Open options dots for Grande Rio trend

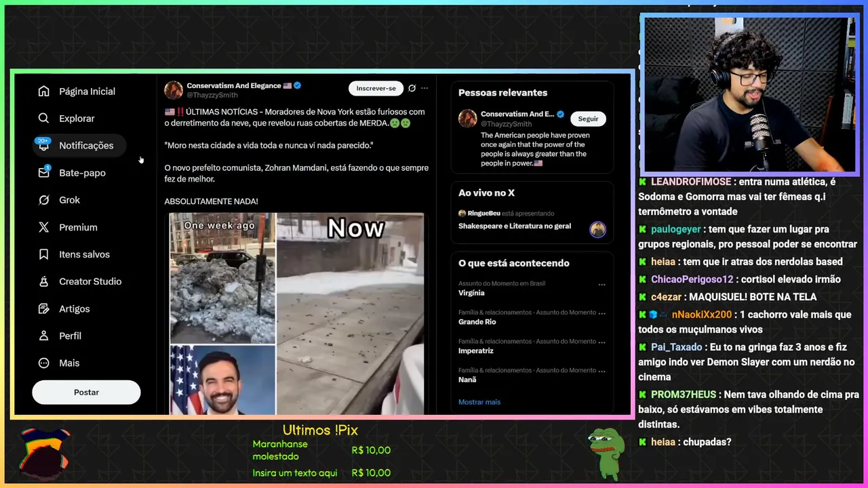[601, 313]
